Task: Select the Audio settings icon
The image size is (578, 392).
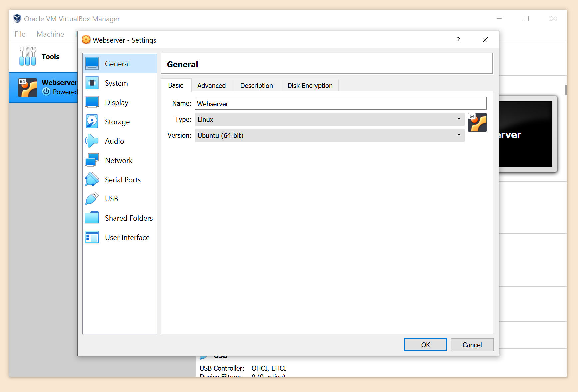Action: 92,141
